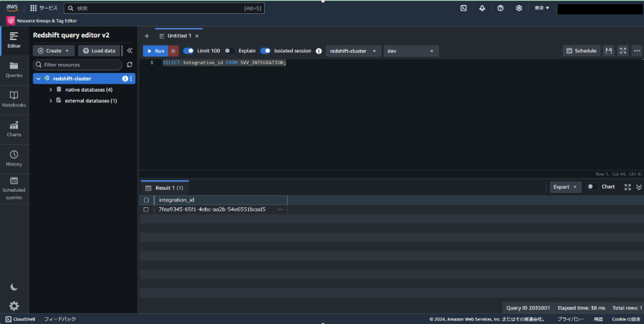This screenshot has width=644, height=324.
Task: Open Resource Groups & Tag Editor shortcut
Action: pyautogui.click(x=42, y=20)
